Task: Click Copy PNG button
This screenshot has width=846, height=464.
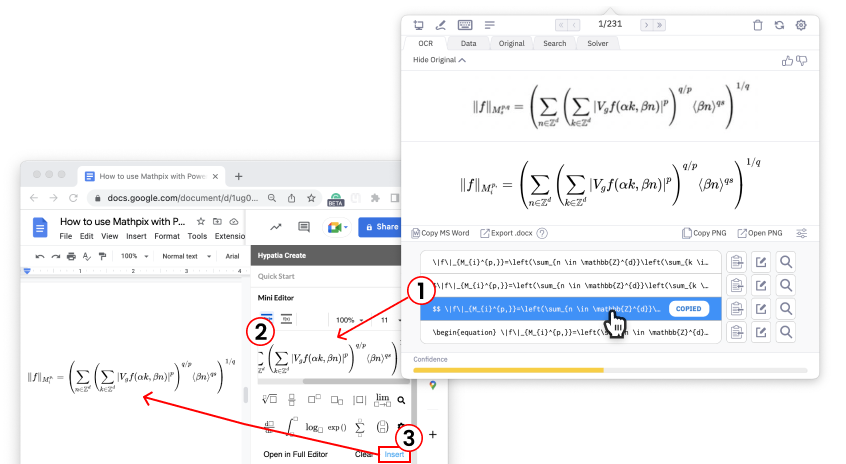Action: click(704, 233)
